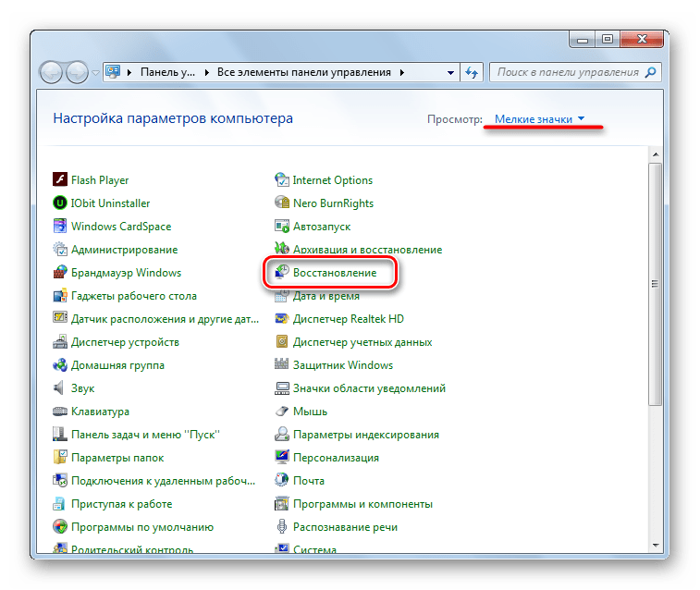Screen dimensions: 700x590
Task: Click the Мышь mouse icon
Action: (282, 411)
